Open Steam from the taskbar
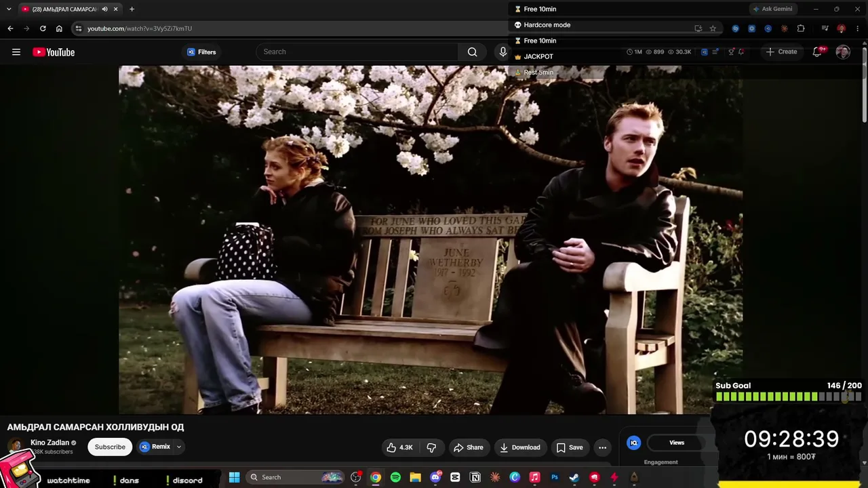 click(574, 477)
